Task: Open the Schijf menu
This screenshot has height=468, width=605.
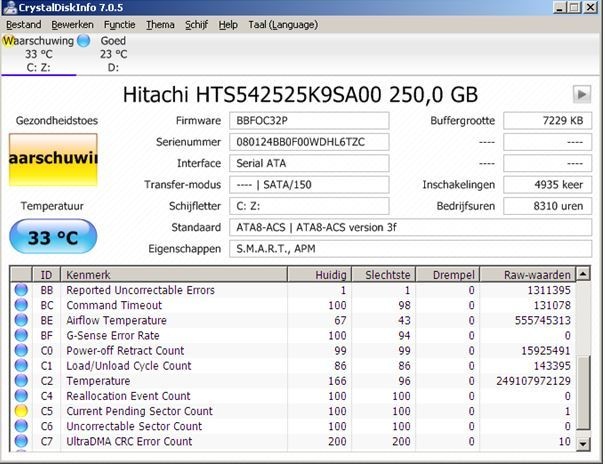Action: pyautogui.click(x=196, y=25)
